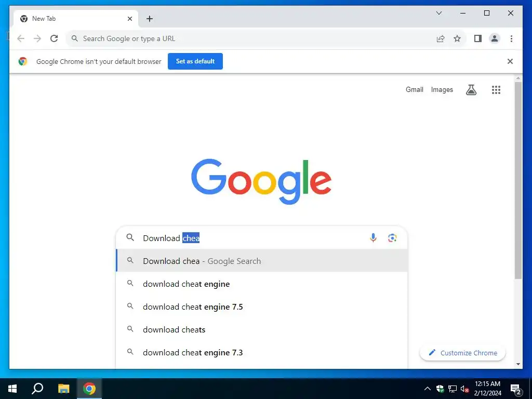This screenshot has height=399, width=532.
Task: Click Customize Chrome button
Action: (x=462, y=353)
